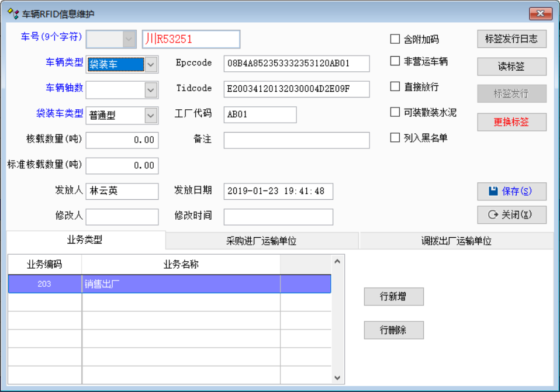Check the 非营运车辆 option
The width and height of the screenshot is (560, 392).
(395, 61)
